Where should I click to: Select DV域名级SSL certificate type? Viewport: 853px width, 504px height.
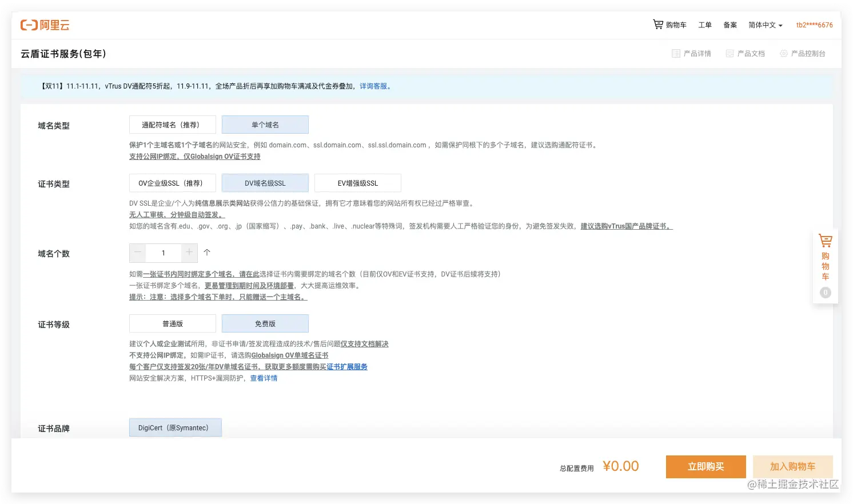click(x=265, y=183)
